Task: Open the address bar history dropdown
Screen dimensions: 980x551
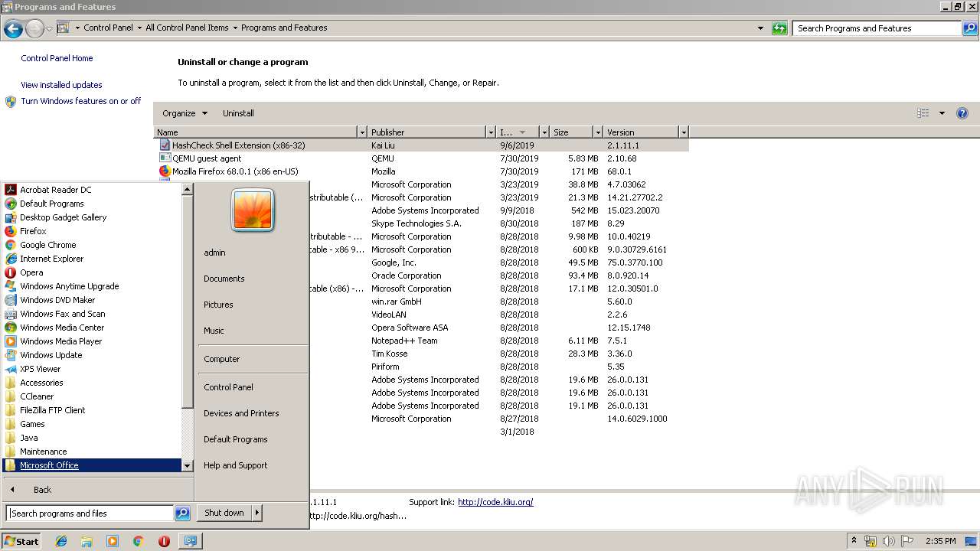Action: coord(760,28)
